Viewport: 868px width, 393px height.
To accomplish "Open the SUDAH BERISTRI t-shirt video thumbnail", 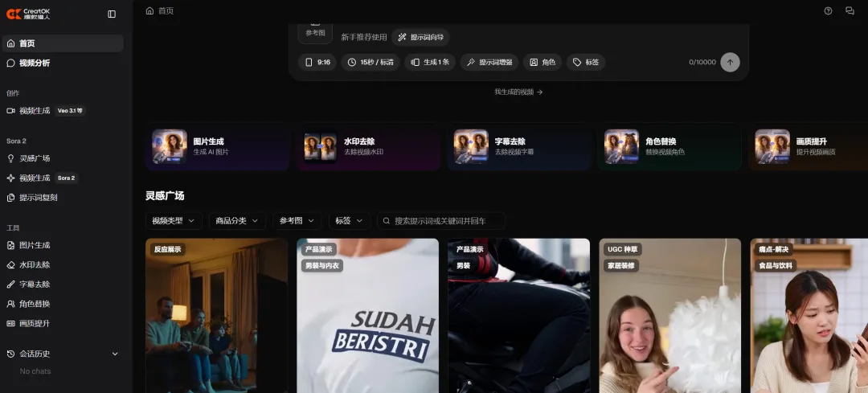I will coord(367,321).
